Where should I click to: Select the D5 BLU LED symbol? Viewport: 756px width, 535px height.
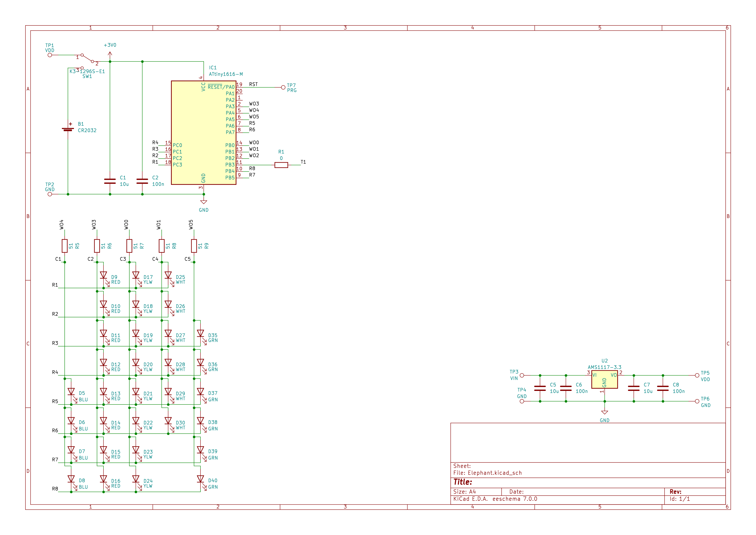[71, 391]
